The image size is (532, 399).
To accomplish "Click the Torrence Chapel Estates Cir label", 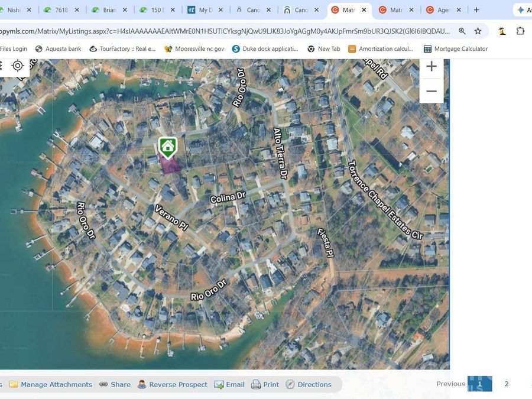I will pyautogui.click(x=386, y=200).
